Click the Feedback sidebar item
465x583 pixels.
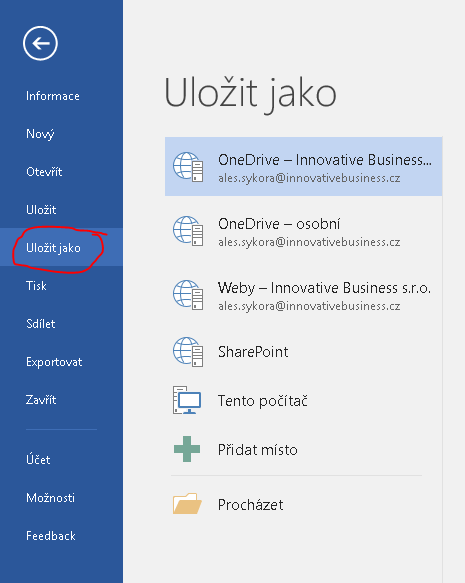pos(51,536)
